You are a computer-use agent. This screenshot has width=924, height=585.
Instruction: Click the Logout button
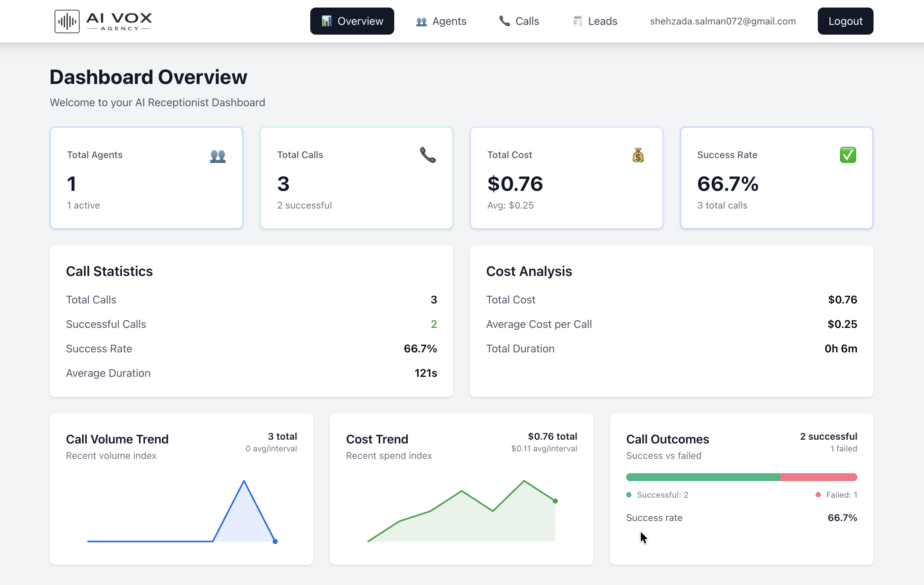pos(845,21)
